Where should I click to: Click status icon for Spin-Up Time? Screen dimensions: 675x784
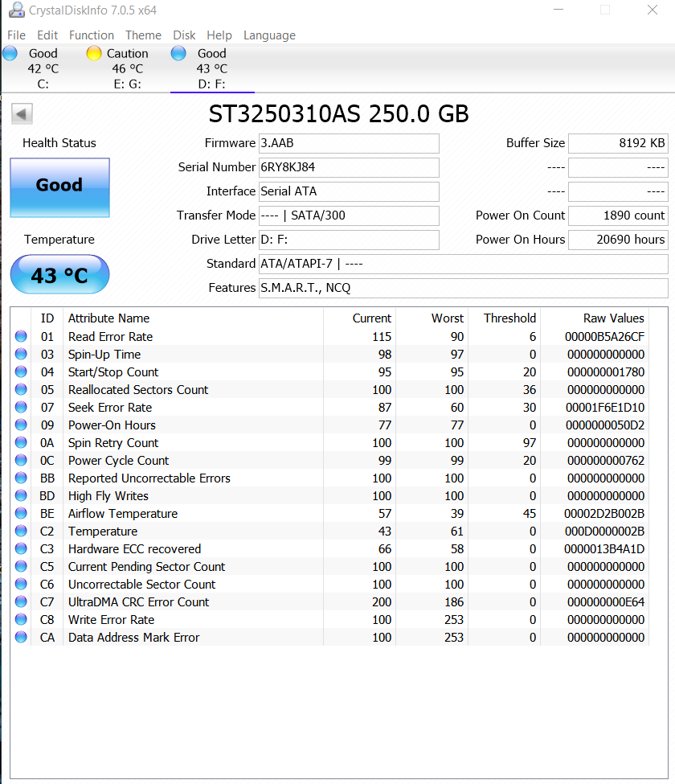tap(21, 354)
